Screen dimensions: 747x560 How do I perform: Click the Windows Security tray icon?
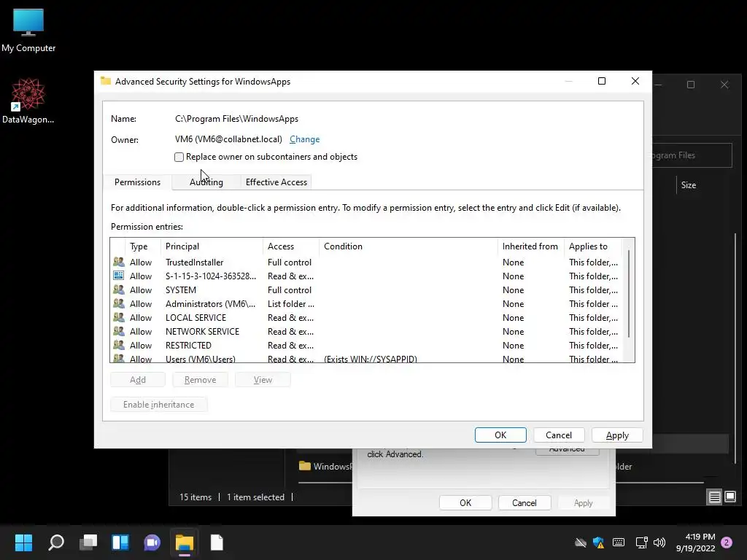tap(599, 542)
